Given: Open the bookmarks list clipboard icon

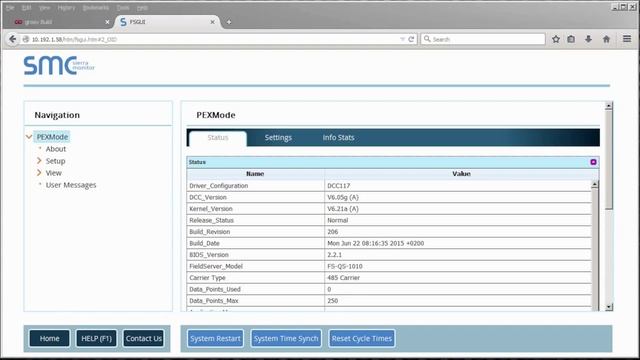Looking at the screenshot, I should click(571, 39).
